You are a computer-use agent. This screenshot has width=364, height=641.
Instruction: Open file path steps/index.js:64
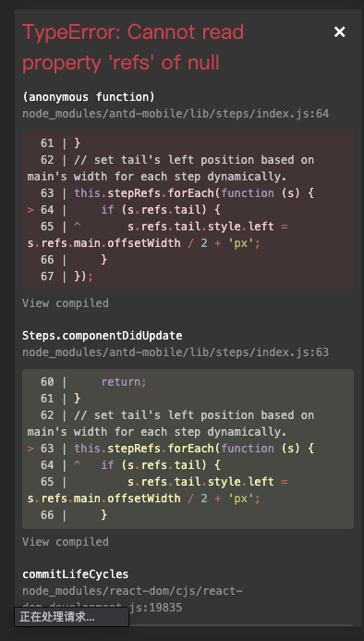click(x=176, y=114)
